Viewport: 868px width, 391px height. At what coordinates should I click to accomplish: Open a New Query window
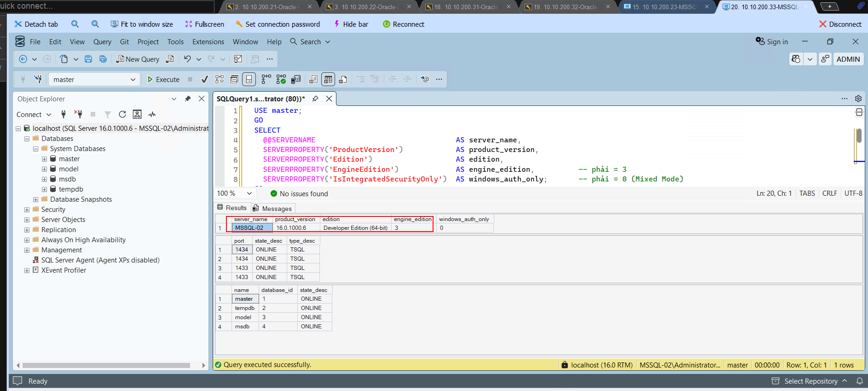point(138,59)
